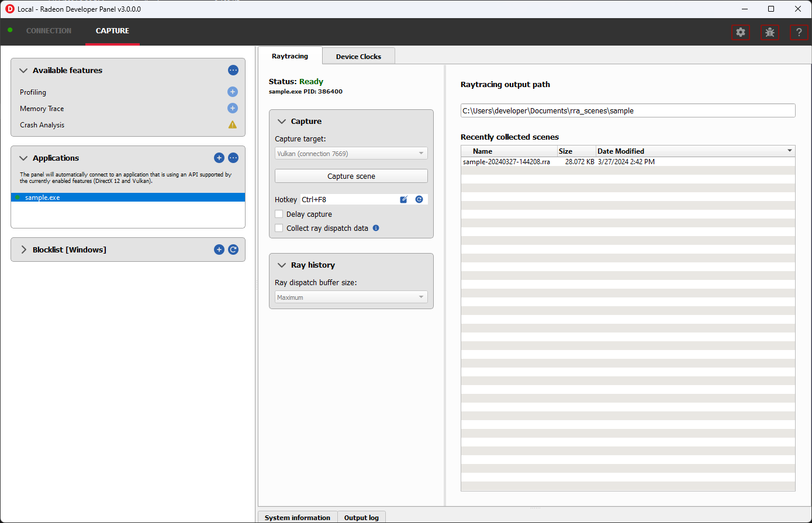Screen dimensions: 812x523
Task: Open help via question mark icon
Action: [x=799, y=33]
